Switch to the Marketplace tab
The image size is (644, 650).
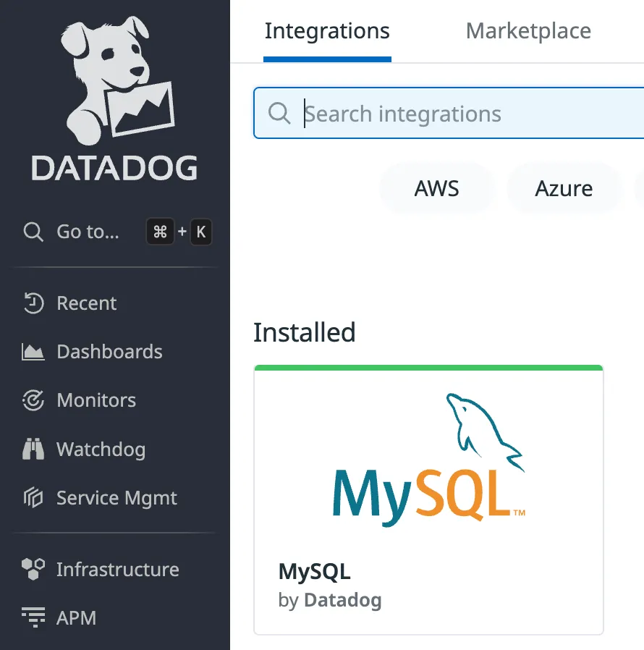pyautogui.click(x=528, y=30)
